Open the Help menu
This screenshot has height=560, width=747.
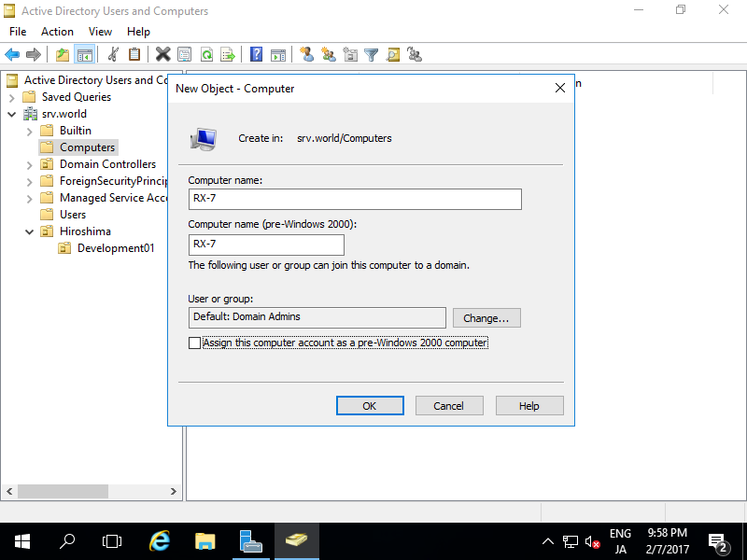click(x=138, y=32)
